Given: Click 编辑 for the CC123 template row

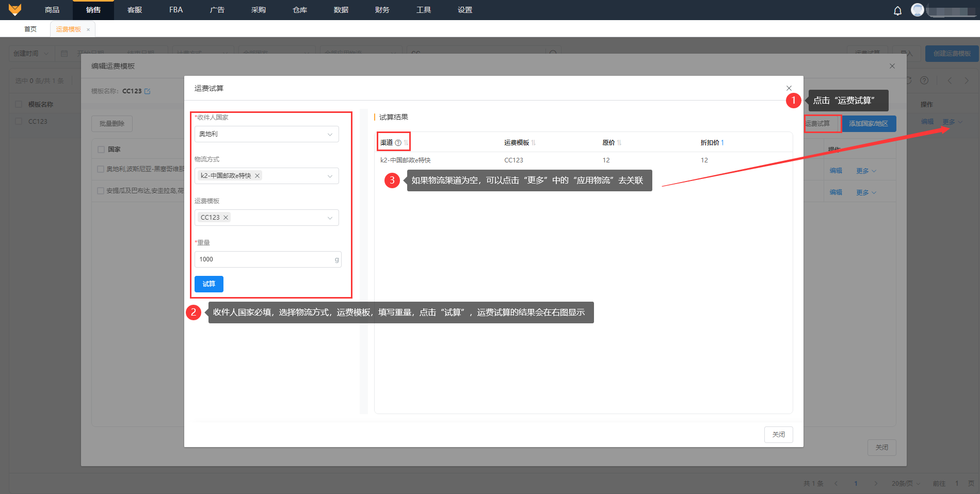Looking at the screenshot, I should tap(927, 122).
